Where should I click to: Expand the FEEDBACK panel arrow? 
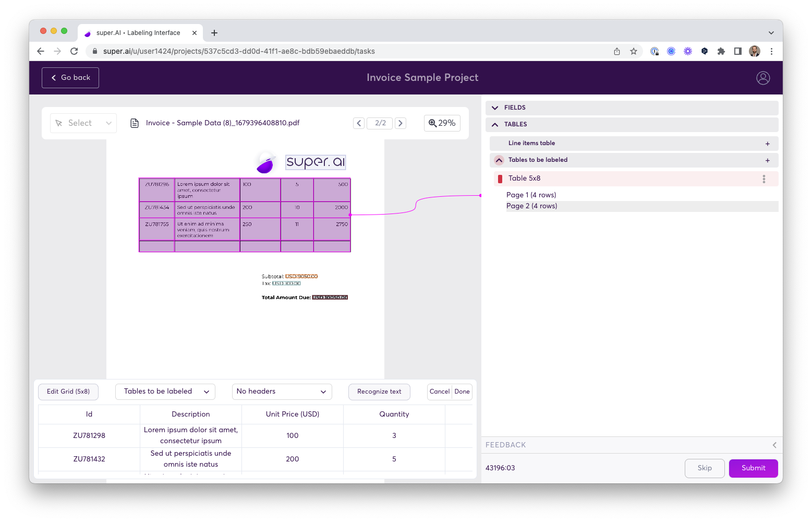[774, 445]
